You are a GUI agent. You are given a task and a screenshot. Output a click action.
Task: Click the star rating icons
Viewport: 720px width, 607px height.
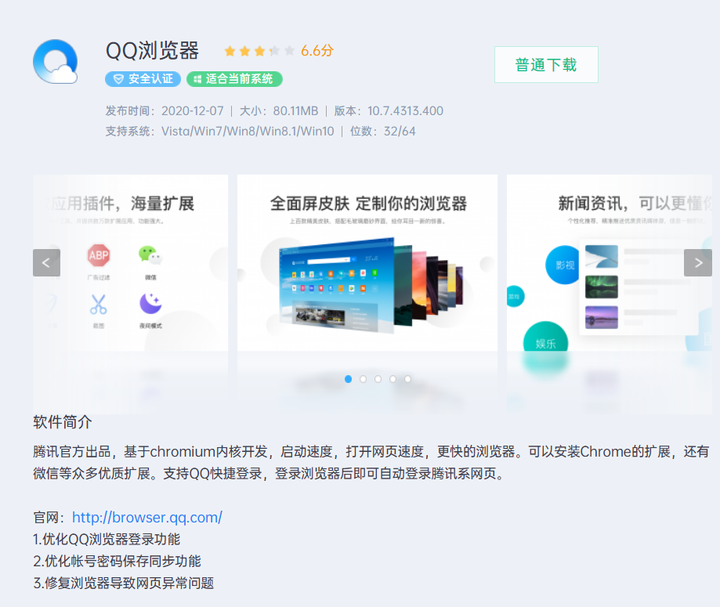click(259, 51)
